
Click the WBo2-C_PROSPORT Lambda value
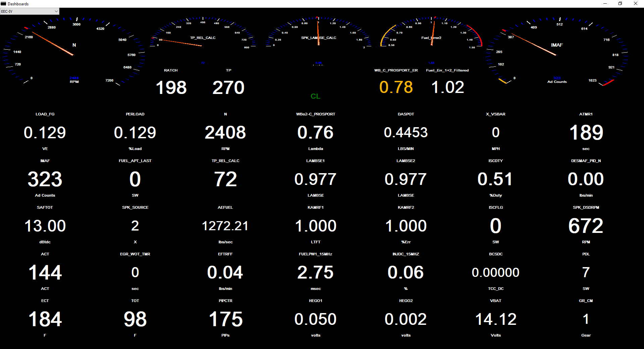(x=315, y=133)
